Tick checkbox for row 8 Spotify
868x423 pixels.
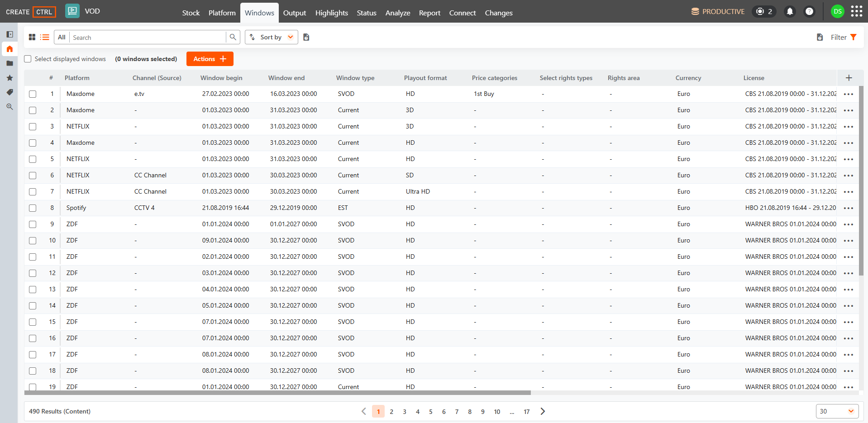click(33, 208)
